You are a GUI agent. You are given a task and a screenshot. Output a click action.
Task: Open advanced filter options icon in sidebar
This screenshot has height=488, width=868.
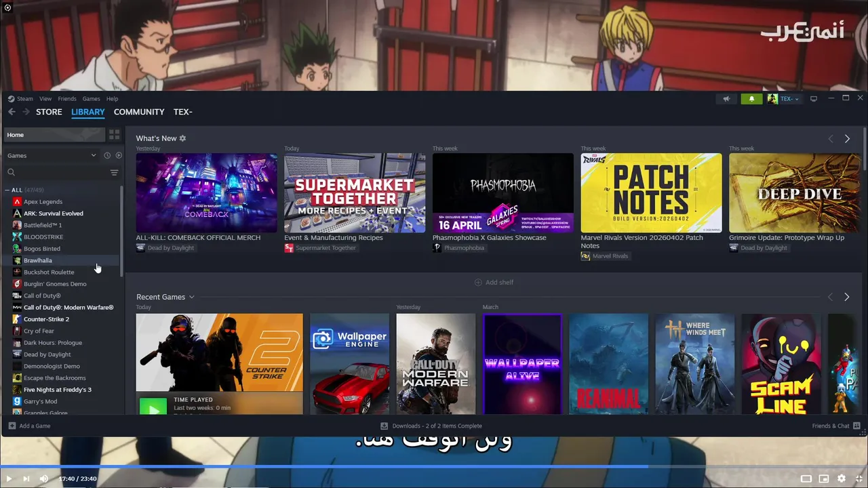click(x=114, y=173)
